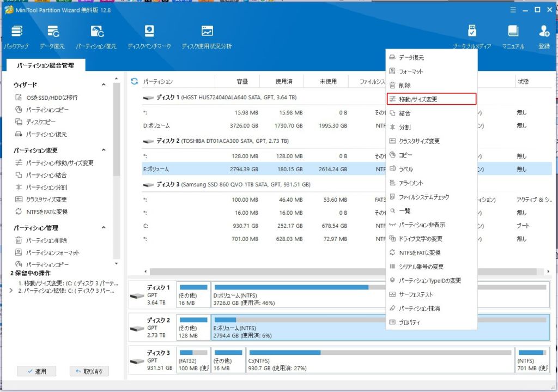Click OSをSSD/HDDに移行 in the sidebar
Screen dimensions: 558x392
click(52, 98)
